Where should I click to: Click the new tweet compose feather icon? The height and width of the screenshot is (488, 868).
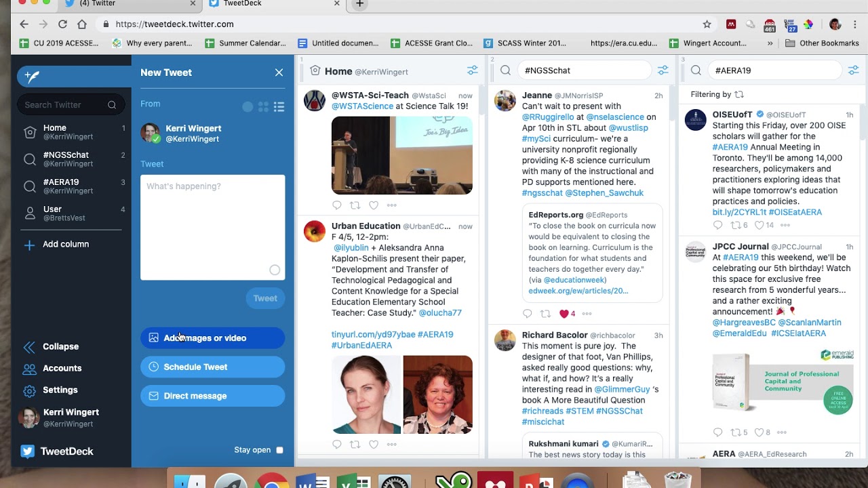32,76
